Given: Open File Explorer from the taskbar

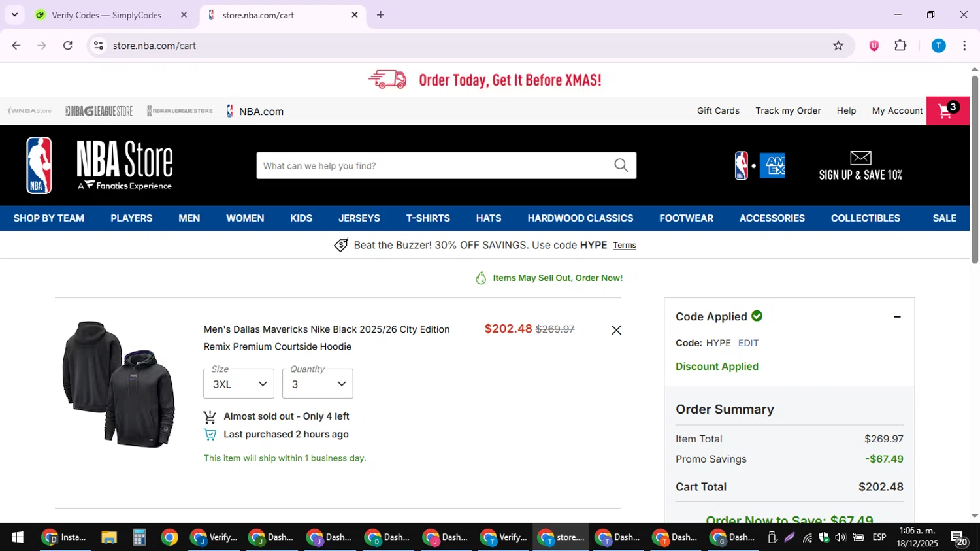Looking at the screenshot, I should 108,537.
